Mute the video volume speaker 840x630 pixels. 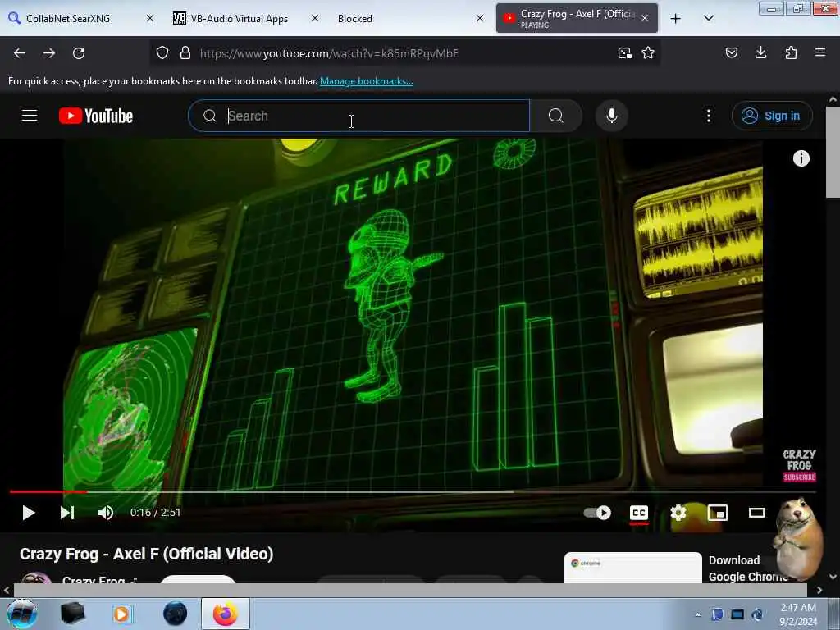(106, 513)
